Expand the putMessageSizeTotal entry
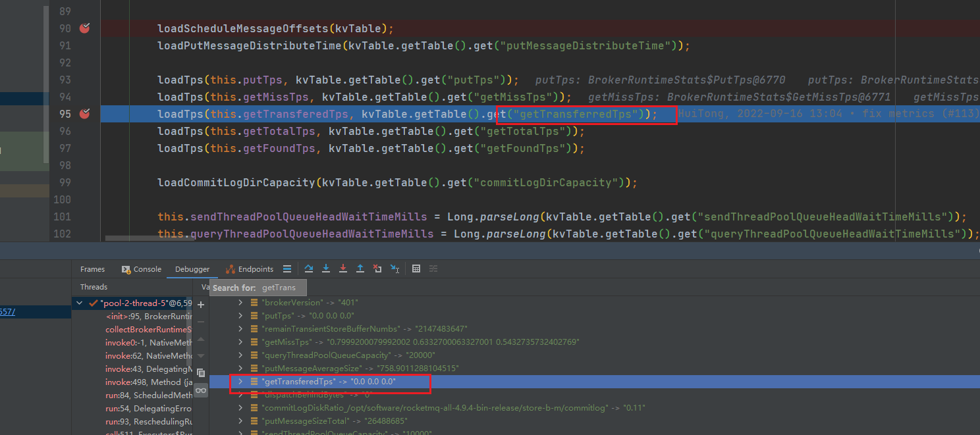The height and width of the screenshot is (435, 980). [240, 421]
